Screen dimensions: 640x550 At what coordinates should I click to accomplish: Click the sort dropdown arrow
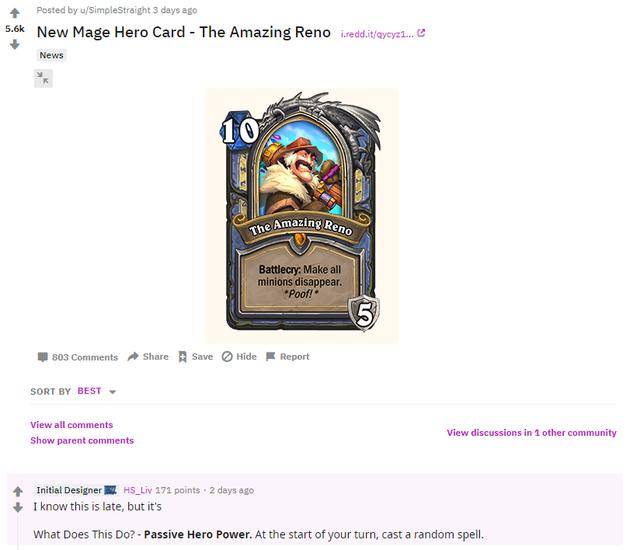click(x=113, y=392)
